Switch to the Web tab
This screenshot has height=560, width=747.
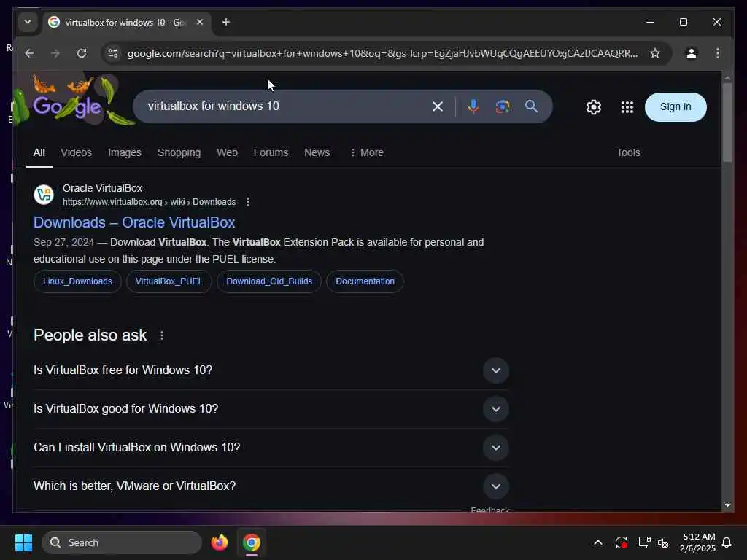click(x=227, y=152)
